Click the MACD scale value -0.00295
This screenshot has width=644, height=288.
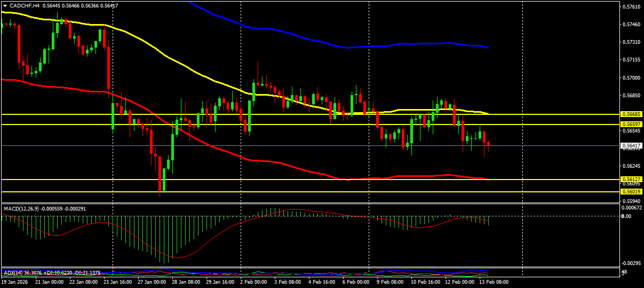click(x=632, y=263)
